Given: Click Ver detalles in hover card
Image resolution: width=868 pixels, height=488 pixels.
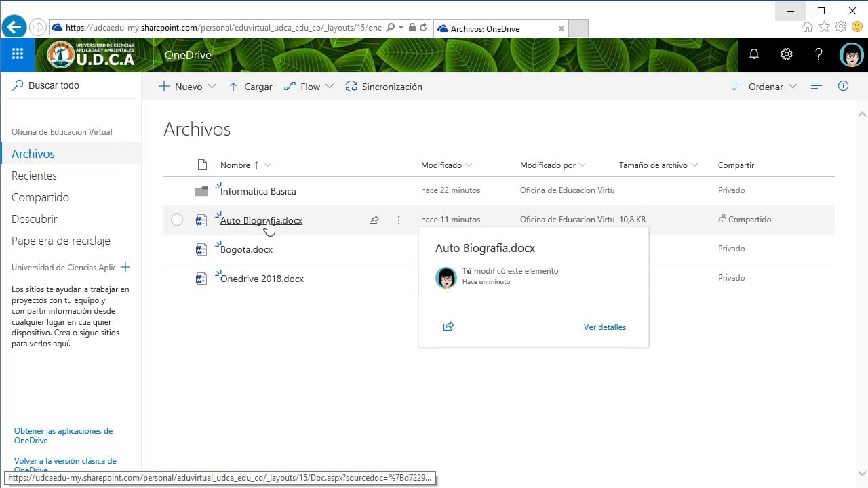Looking at the screenshot, I should pos(605,327).
